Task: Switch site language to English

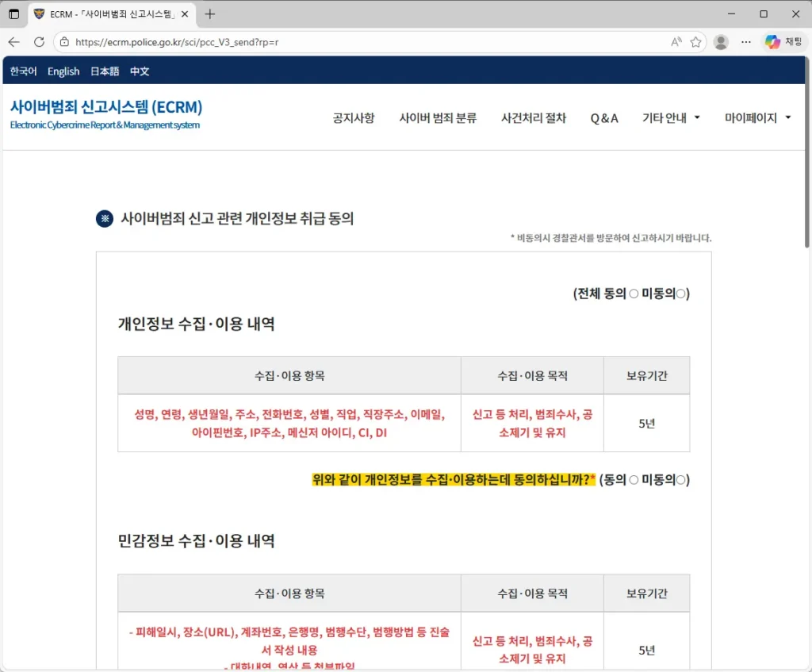Action: coord(63,71)
